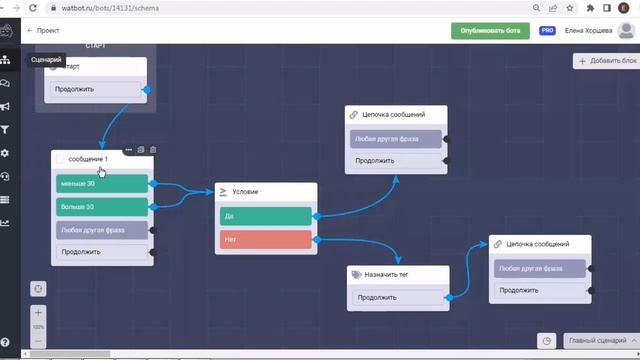
Task: Click the Watbot logo icon
Action: coord(6,31)
